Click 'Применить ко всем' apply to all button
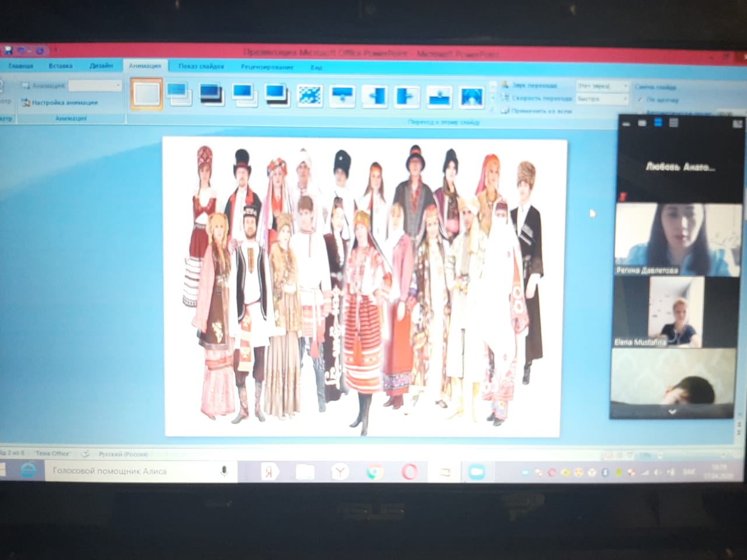Viewport: 747px width, 560px height. [536, 111]
